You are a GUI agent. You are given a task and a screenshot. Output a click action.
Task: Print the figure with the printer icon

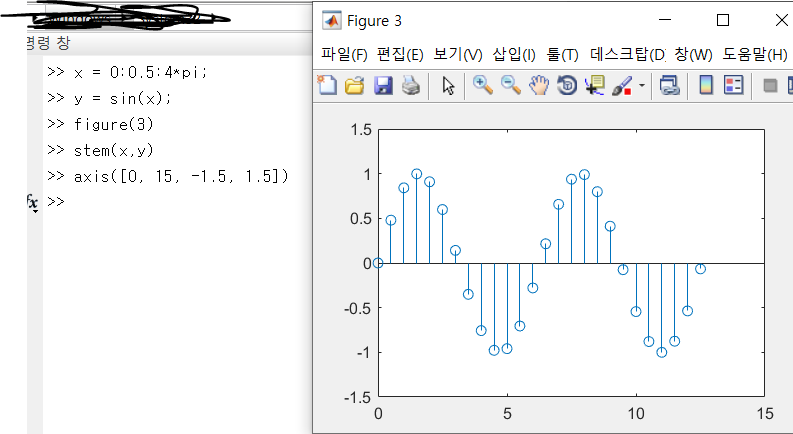coord(411,85)
